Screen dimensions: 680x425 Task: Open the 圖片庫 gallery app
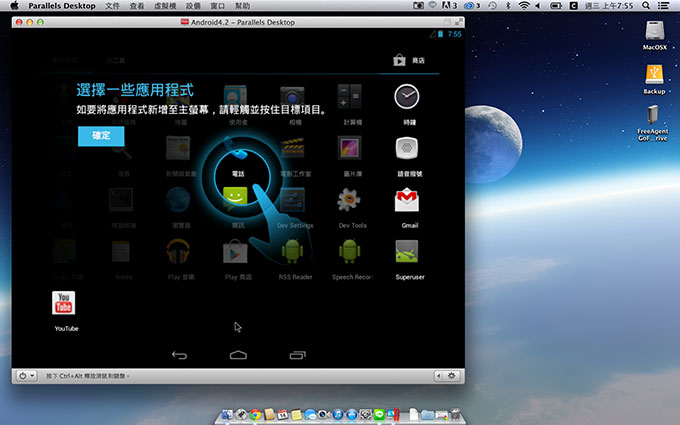coord(349,148)
